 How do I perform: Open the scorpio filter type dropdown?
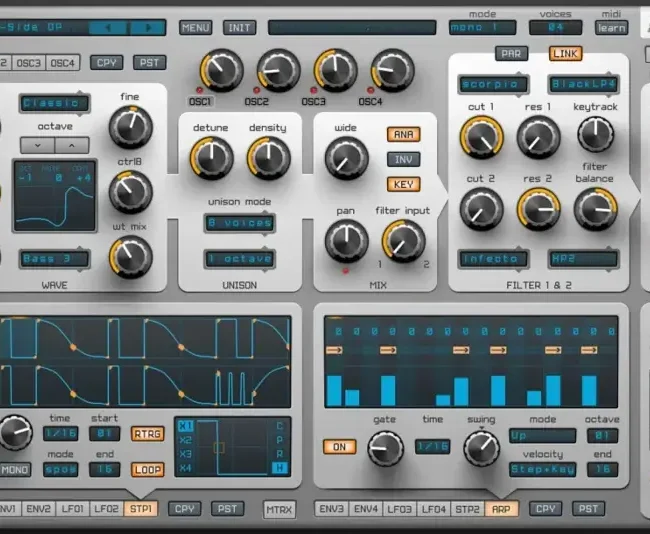493,85
